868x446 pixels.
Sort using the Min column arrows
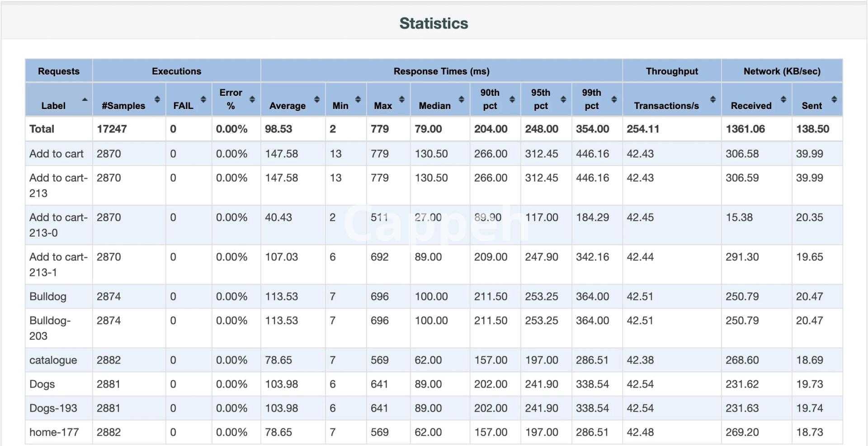[x=358, y=99]
